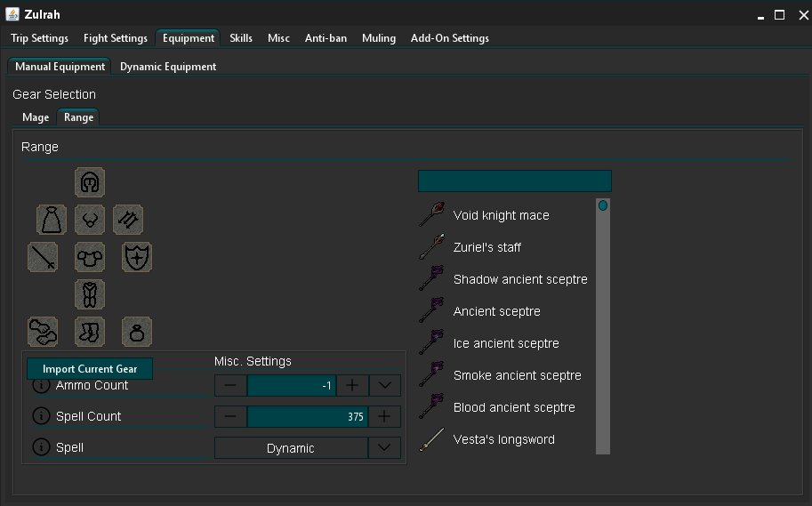
Task: Select the helmet equipment slot
Action: (90, 182)
